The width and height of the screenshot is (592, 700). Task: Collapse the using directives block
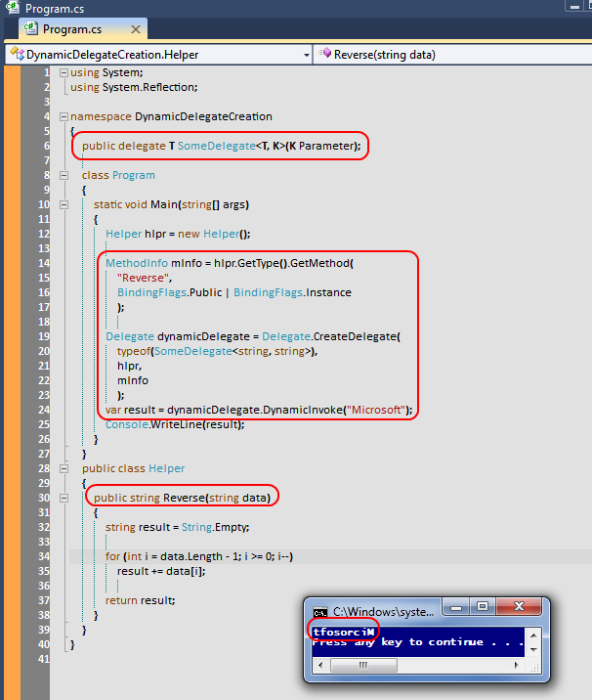click(63, 73)
